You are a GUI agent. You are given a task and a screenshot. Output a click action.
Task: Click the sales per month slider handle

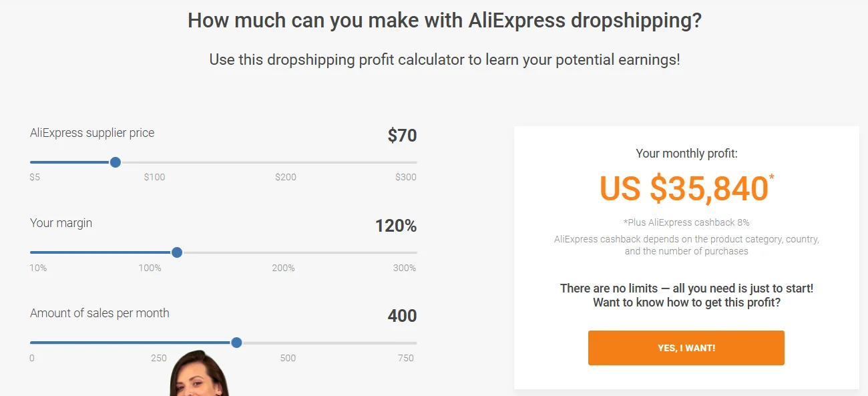(236, 343)
